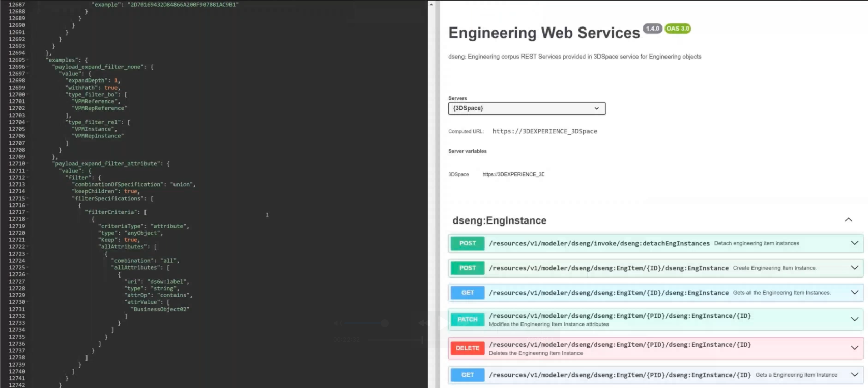
Task: Click "VPMRepInstance" value in editor
Action: 98,136
